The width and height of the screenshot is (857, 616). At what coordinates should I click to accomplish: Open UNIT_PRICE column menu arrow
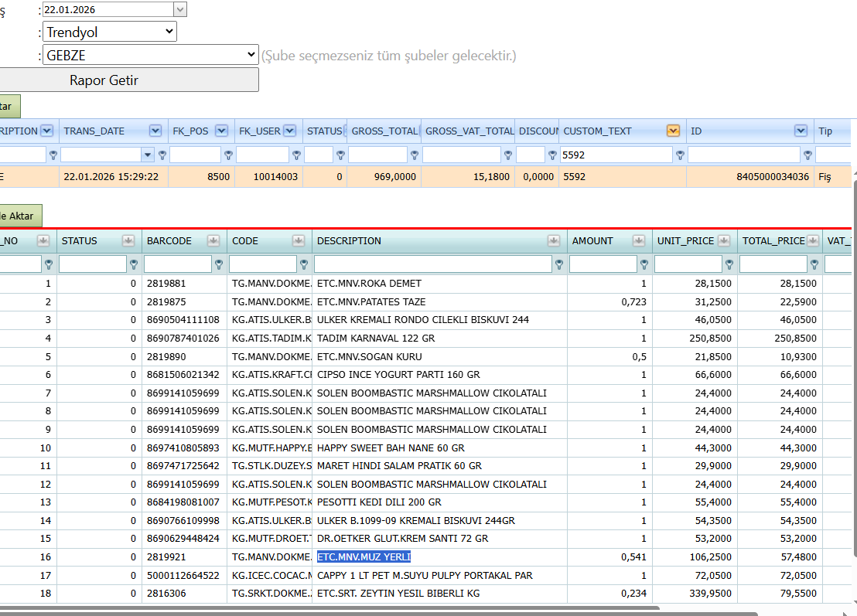(x=724, y=241)
